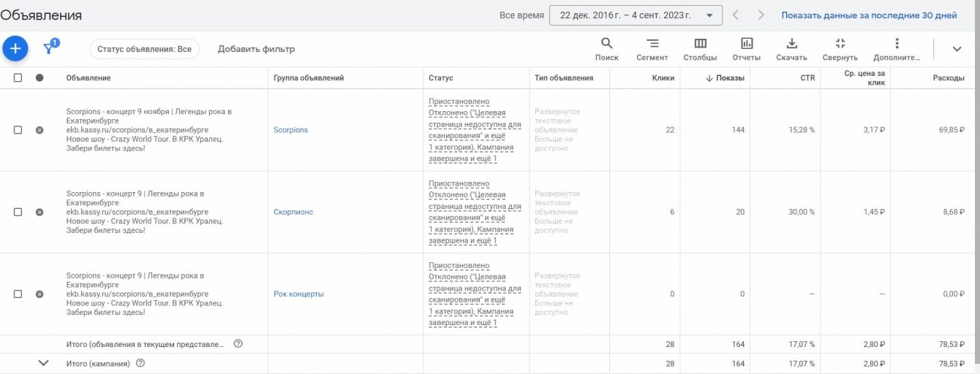The image size is (980, 374).
Task: Check the Scorpions ad group row checkbox
Action: coord(18,130)
